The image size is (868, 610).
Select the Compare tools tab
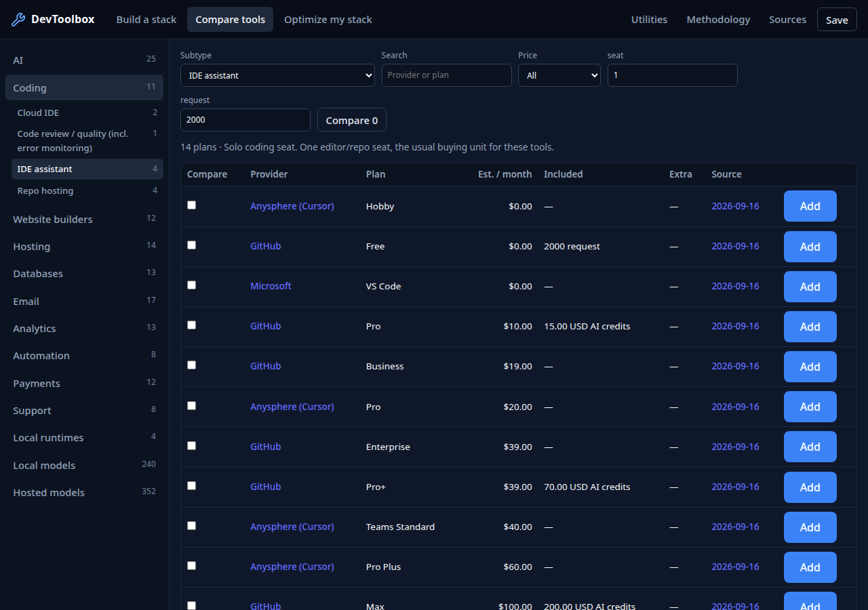click(231, 20)
